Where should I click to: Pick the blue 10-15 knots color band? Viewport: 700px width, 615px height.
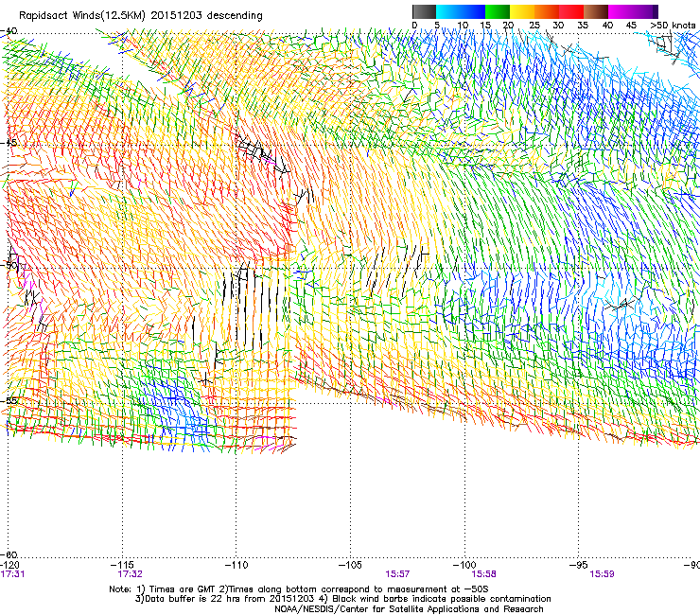473,12
